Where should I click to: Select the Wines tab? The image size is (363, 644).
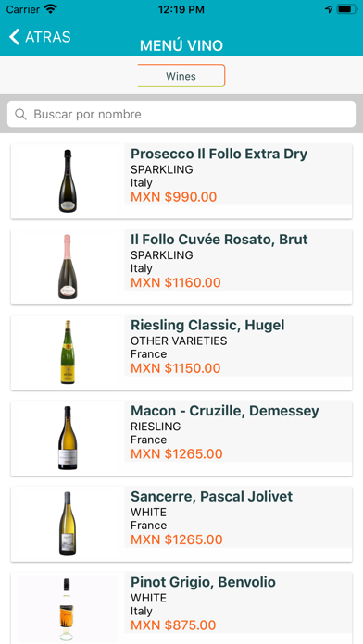pos(181,76)
